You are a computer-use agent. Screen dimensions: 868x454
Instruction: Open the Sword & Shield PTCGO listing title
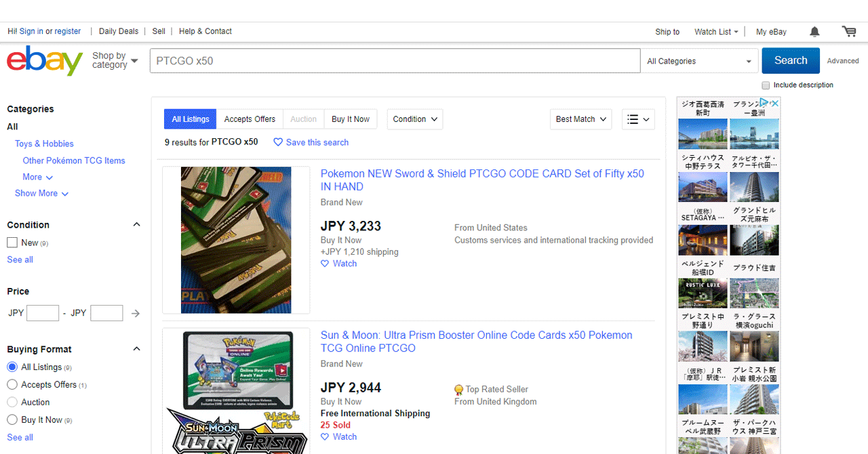[x=482, y=180]
